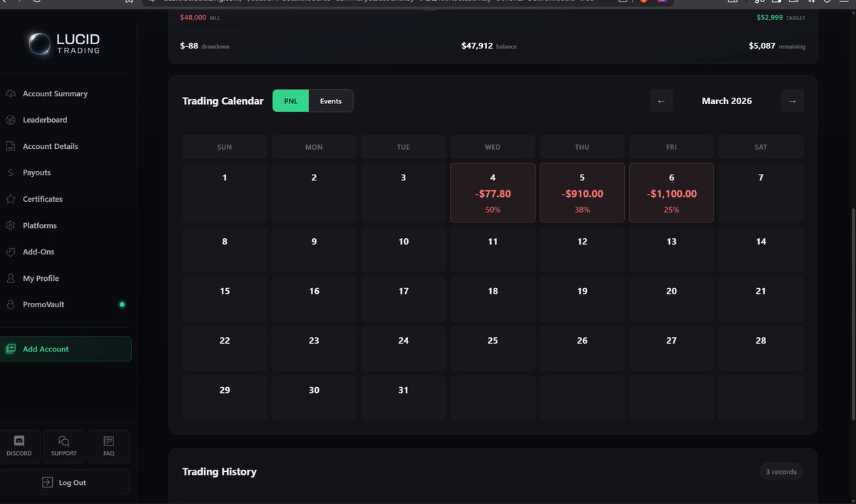This screenshot has width=856, height=504.
Task: Go to next month with right arrow
Action: [793, 101]
